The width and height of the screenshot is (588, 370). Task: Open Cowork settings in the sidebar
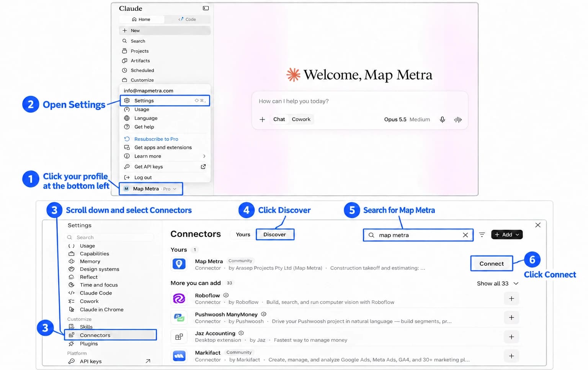[x=109, y=301]
